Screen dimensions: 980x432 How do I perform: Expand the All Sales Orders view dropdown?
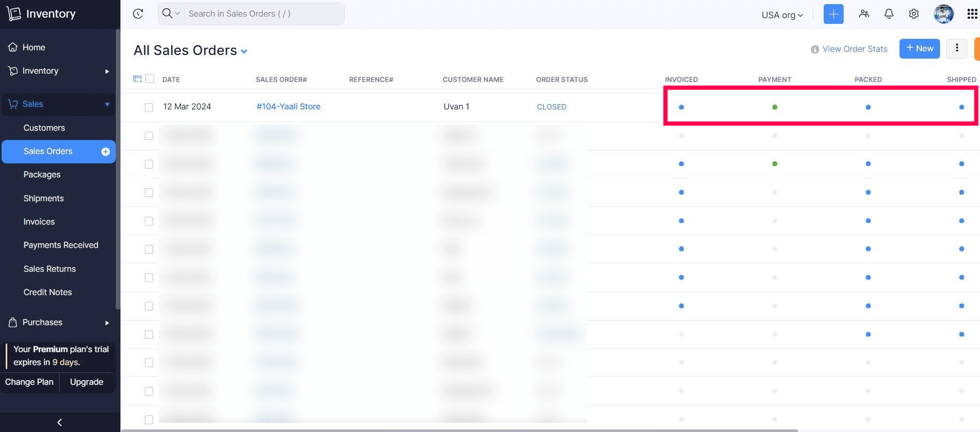[x=244, y=51]
